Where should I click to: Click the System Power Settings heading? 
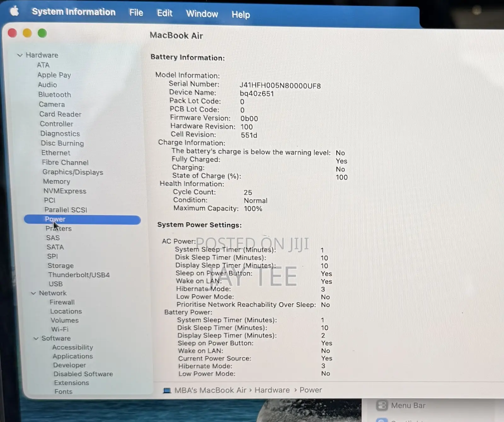click(x=199, y=225)
